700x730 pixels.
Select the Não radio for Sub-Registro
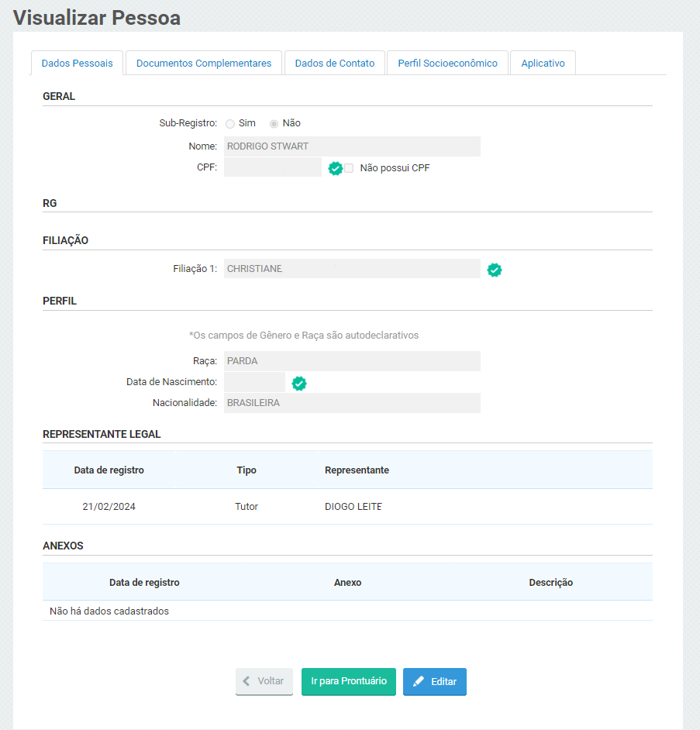tap(274, 123)
